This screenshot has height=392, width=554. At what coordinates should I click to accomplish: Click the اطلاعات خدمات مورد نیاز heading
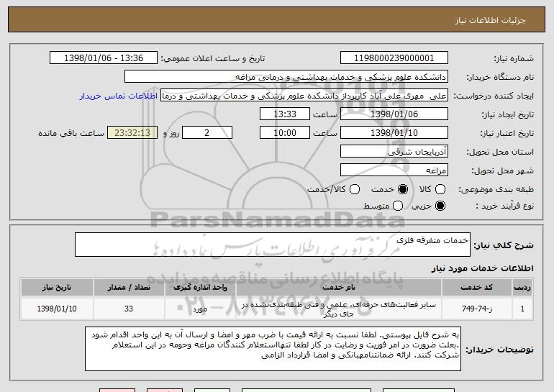(x=482, y=268)
